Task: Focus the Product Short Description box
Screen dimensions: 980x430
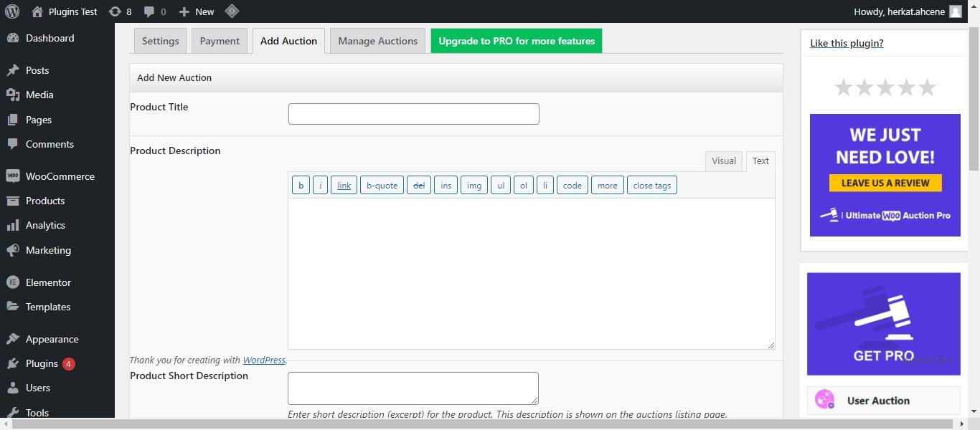Action: point(413,388)
